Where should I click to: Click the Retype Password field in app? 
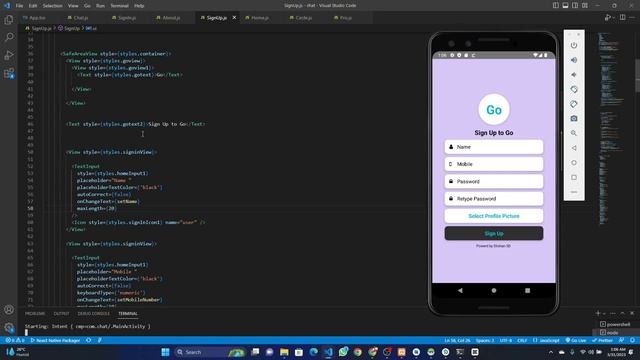tap(494, 199)
